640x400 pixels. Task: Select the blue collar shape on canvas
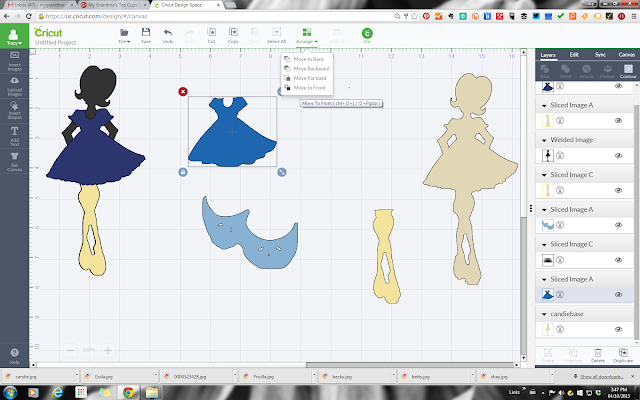point(250,233)
